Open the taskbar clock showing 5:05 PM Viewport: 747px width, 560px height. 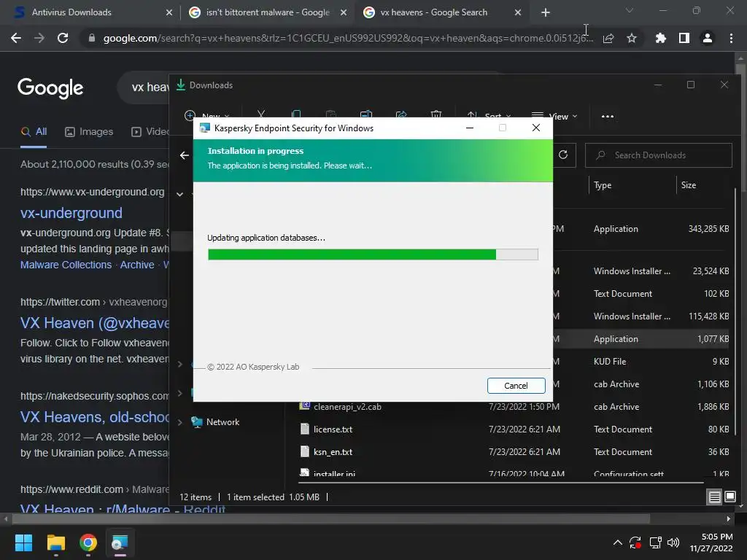(711, 542)
